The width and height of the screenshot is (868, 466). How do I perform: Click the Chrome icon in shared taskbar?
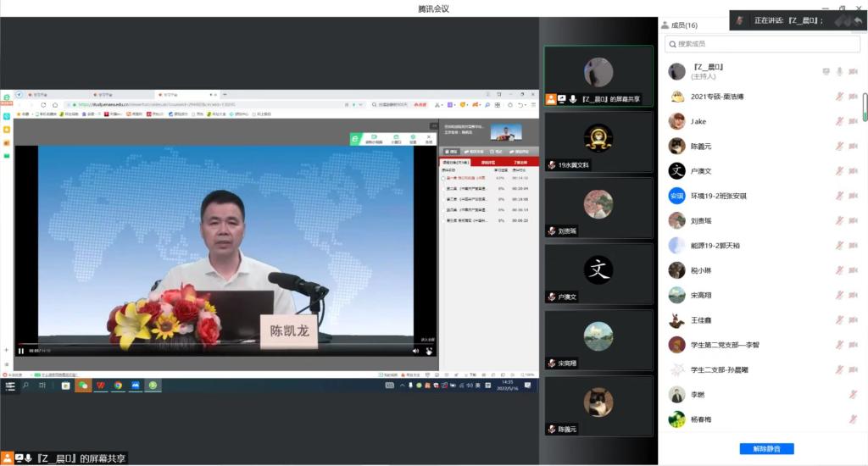click(118, 386)
